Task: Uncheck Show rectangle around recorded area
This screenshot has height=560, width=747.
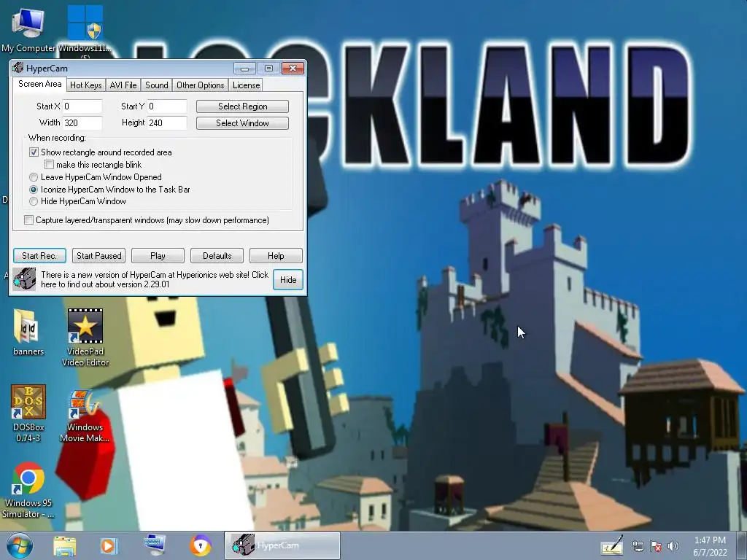Action: pos(34,152)
